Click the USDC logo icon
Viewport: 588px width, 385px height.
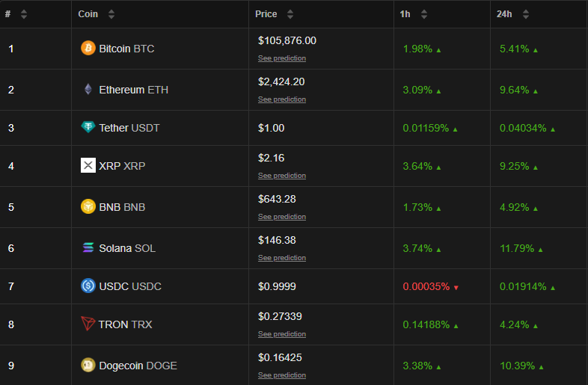point(88,286)
